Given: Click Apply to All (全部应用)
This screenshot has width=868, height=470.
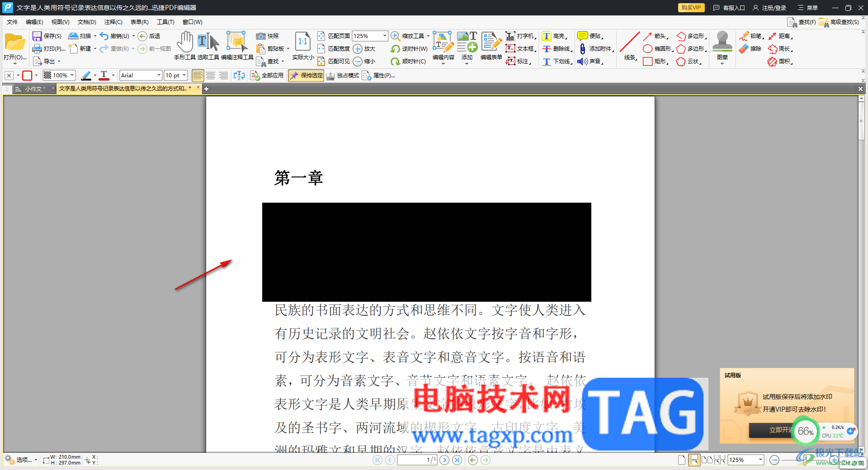Looking at the screenshot, I should (267, 76).
